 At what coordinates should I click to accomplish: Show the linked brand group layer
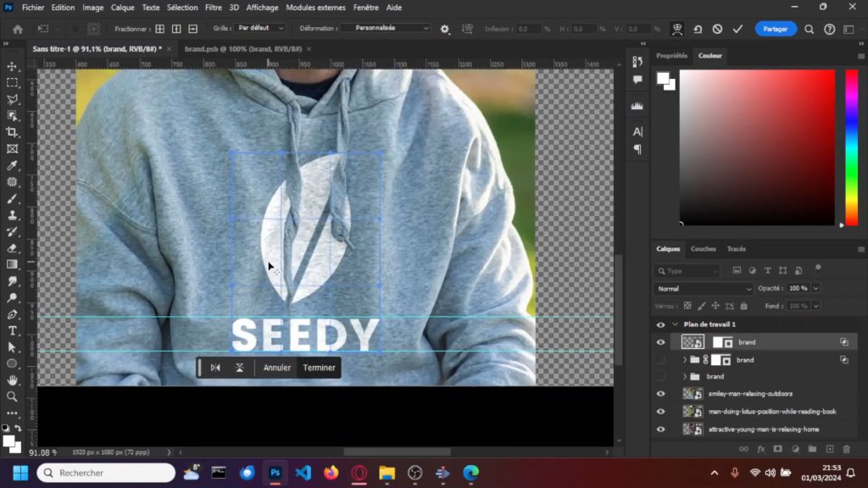(660, 360)
